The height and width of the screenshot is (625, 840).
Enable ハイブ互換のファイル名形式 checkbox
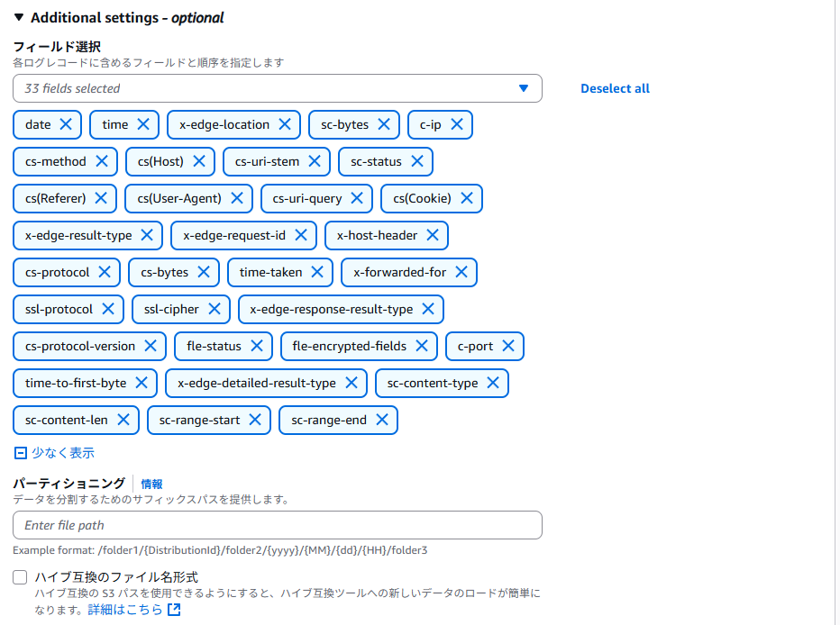pos(20,577)
